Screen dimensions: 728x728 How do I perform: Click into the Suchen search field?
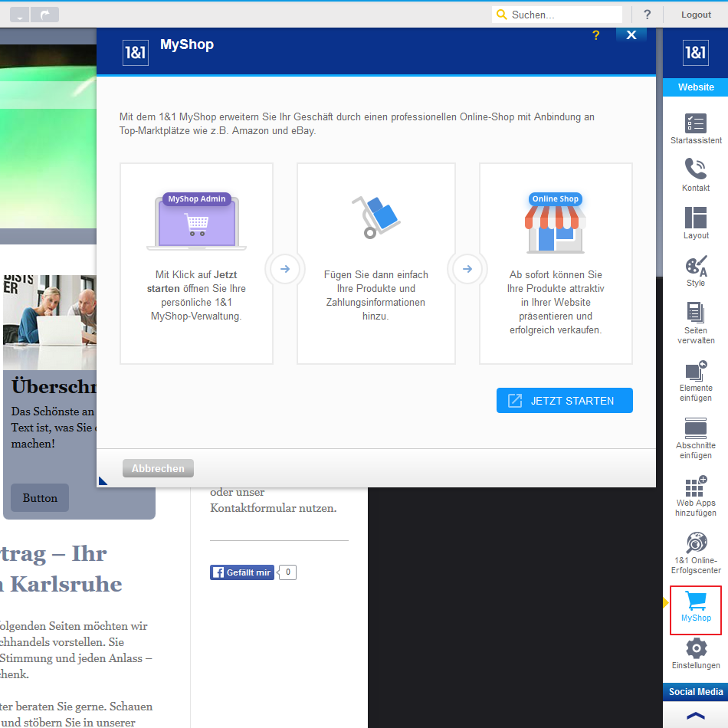563,15
